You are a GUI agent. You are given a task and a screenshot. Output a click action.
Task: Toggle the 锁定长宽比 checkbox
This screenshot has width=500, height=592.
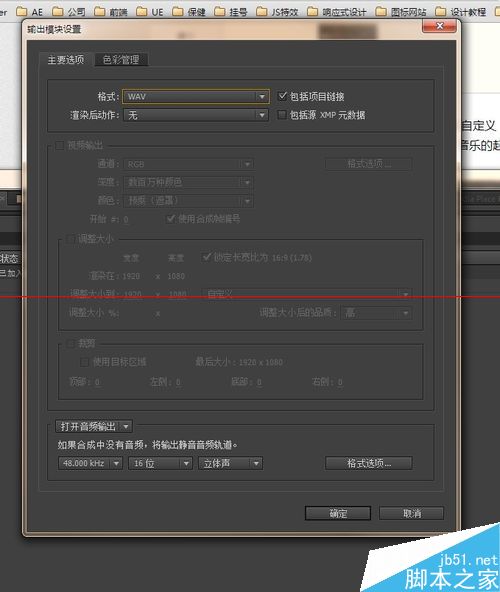[207, 257]
